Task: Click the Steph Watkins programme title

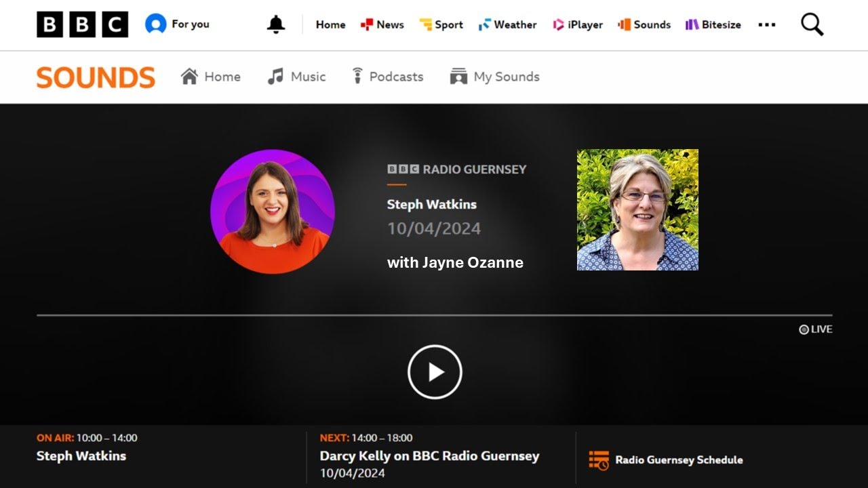Action: click(x=432, y=204)
